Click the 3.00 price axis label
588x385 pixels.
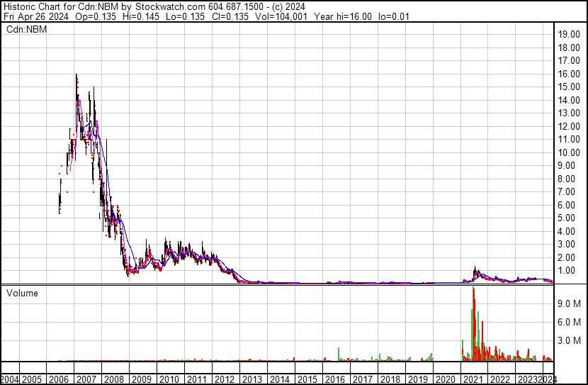pos(566,245)
